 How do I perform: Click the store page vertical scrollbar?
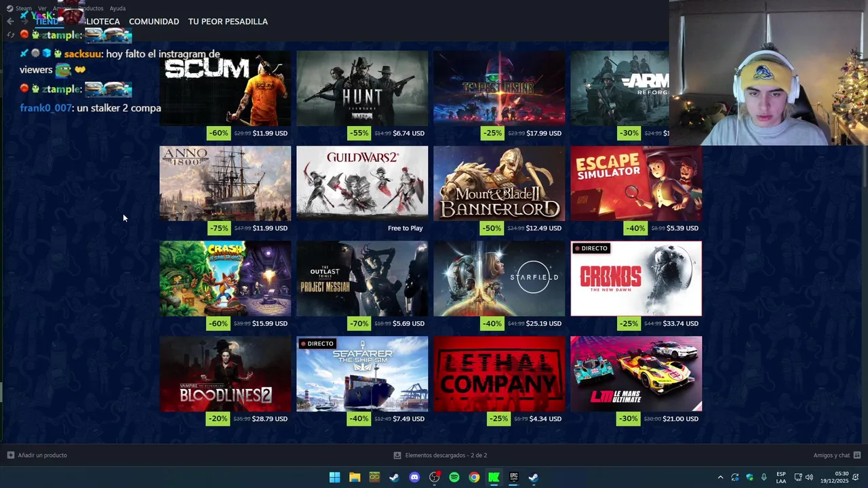coord(865,166)
